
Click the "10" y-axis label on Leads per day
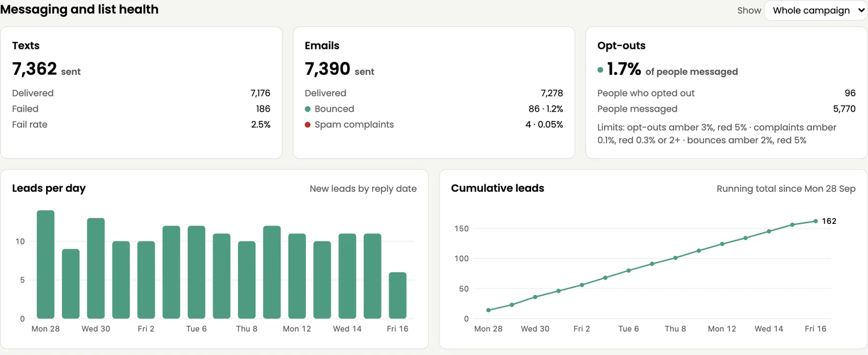pyautogui.click(x=20, y=241)
